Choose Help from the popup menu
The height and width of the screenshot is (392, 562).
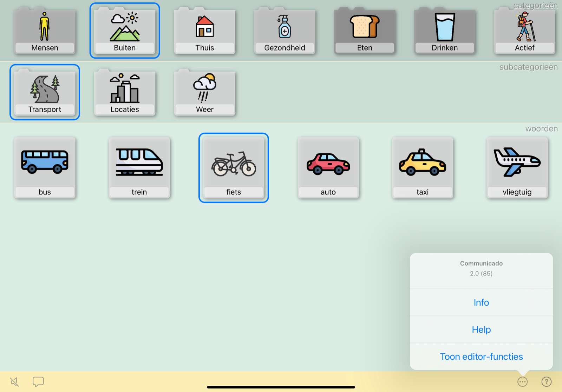coord(481,330)
